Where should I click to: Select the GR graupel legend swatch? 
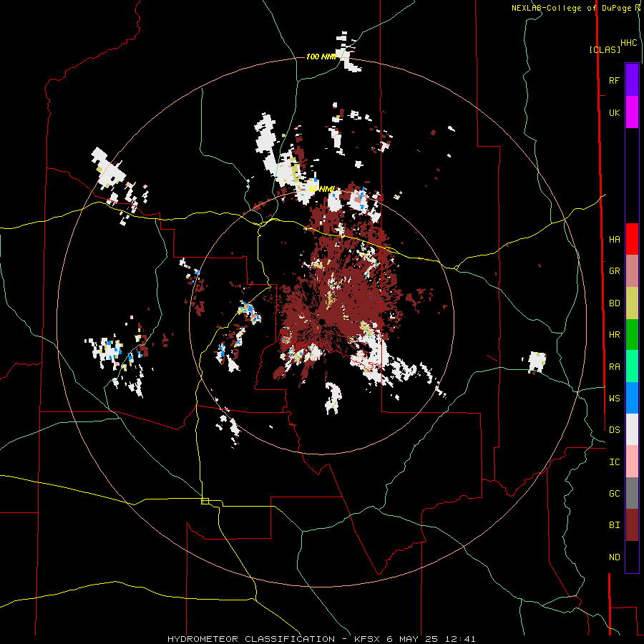pos(632,271)
